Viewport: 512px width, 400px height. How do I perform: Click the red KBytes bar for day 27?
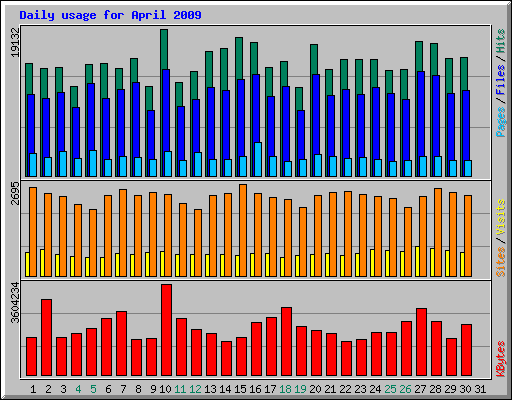click(x=421, y=342)
